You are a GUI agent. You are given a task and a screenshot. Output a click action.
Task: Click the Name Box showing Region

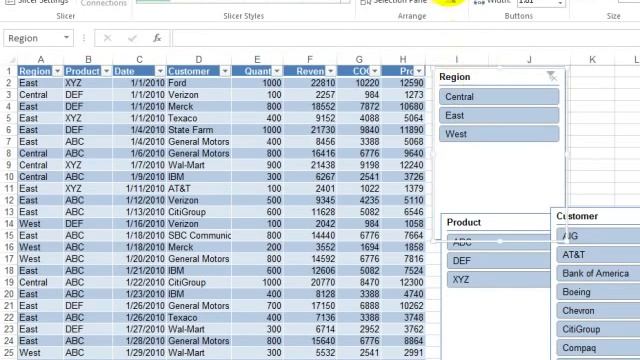coord(33,38)
